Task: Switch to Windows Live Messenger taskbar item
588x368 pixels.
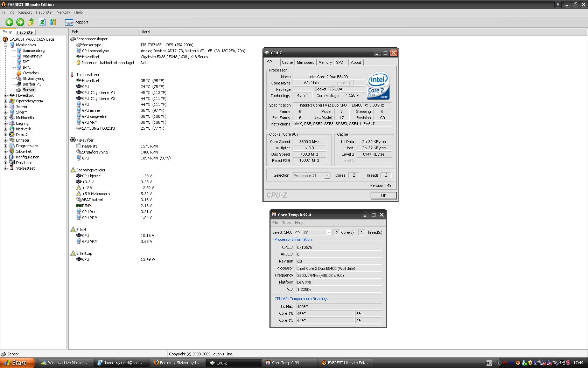Action: tap(65, 363)
